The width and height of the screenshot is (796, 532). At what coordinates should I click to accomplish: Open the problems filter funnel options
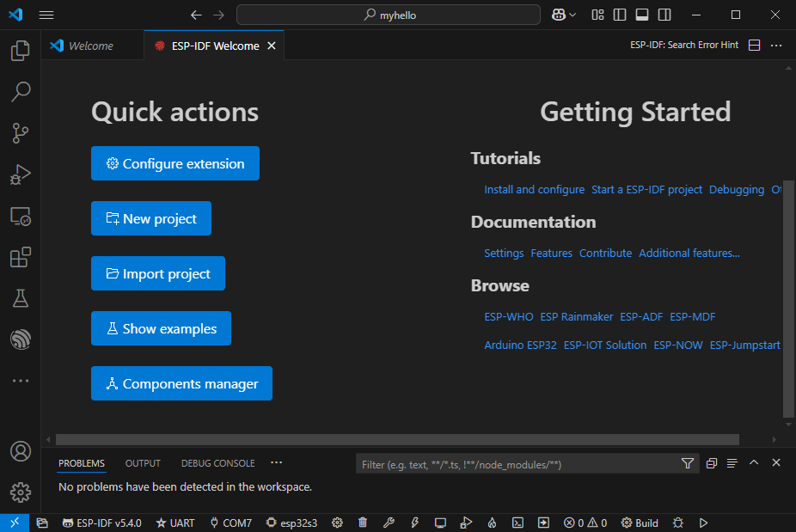tap(688, 463)
